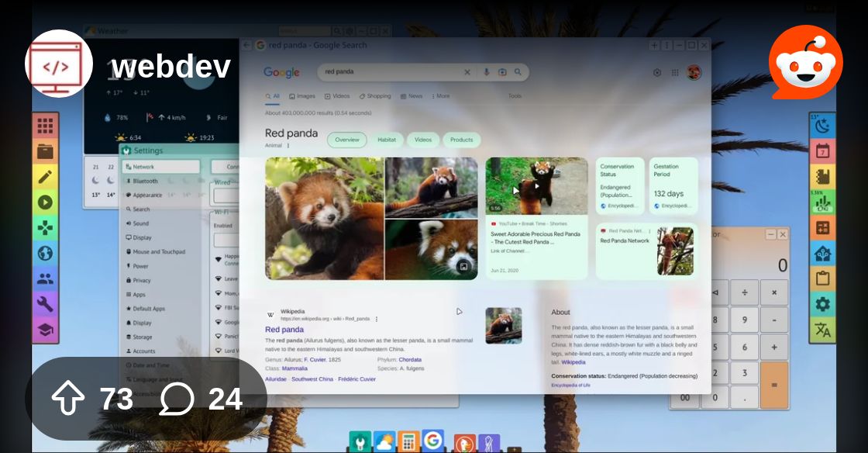Screen dimensions: 868x453
Task: Open the settings gear in right panel
Action: pyautogui.click(x=822, y=304)
